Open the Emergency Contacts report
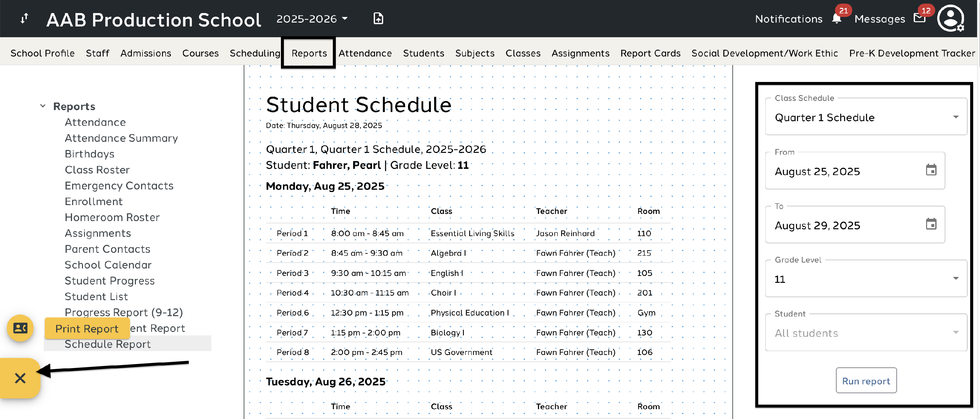Viewport: 980px width, 419px height. tap(119, 185)
